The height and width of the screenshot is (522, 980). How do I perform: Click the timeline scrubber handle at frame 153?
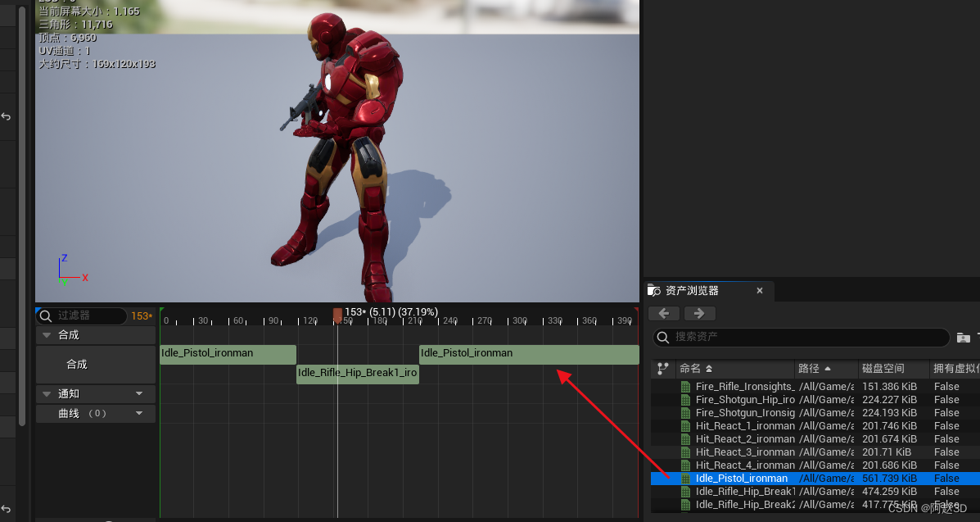pyautogui.click(x=337, y=315)
